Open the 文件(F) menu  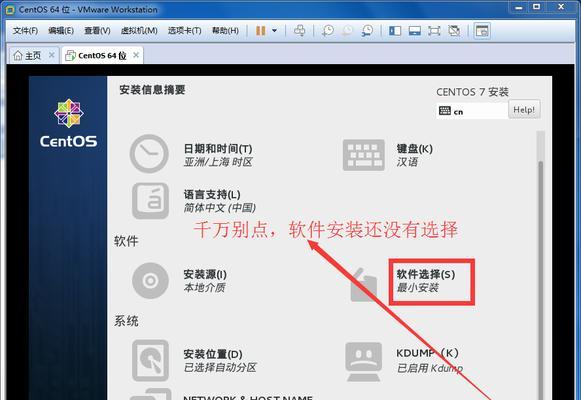point(26,30)
